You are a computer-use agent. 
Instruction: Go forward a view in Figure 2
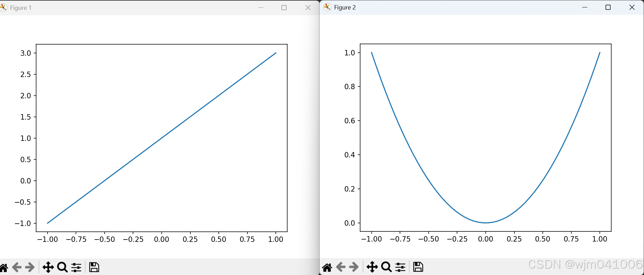[354, 267]
